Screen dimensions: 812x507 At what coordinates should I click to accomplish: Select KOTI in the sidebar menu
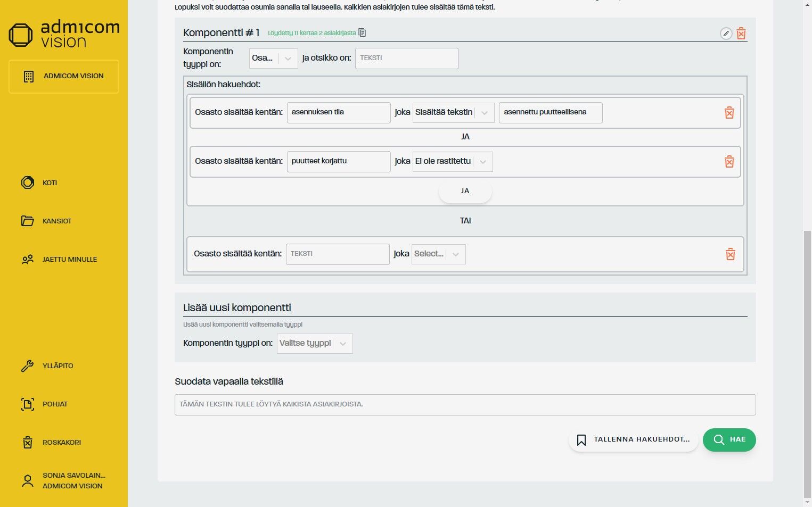50,183
